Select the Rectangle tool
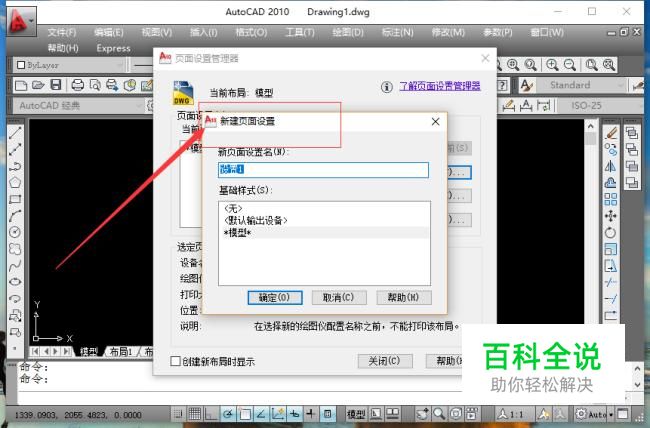Viewport: 650px width, 428px height. pyautogui.click(x=15, y=199)
